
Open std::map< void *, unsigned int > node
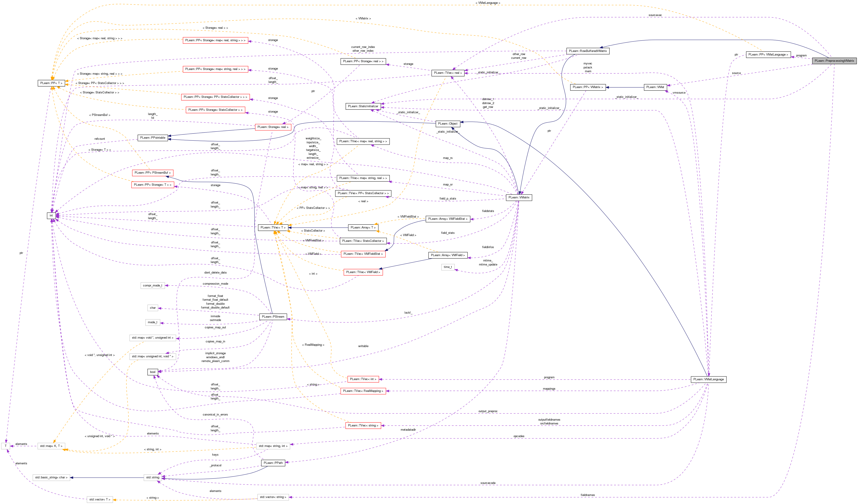click(x=153, y=338)
